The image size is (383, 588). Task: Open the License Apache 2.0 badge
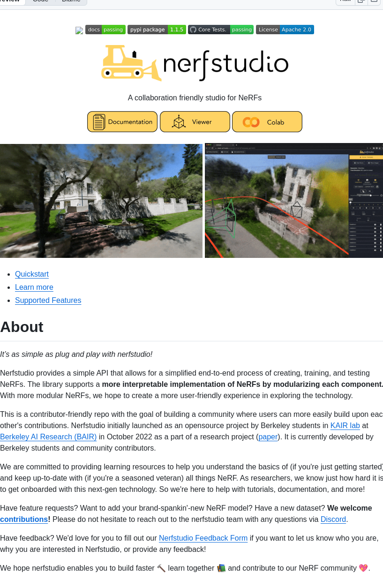285,30
